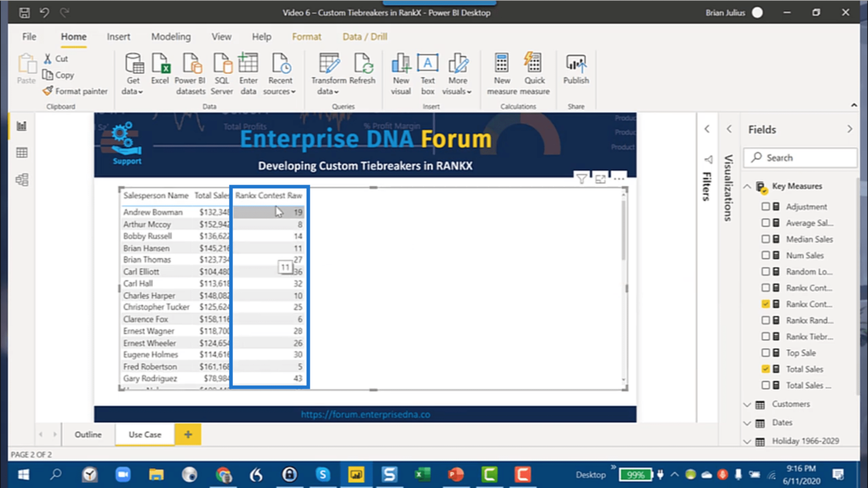This screenshot has width=868, height=488.
Task: Open Excel from the taskbar
Action: [423, 474]
